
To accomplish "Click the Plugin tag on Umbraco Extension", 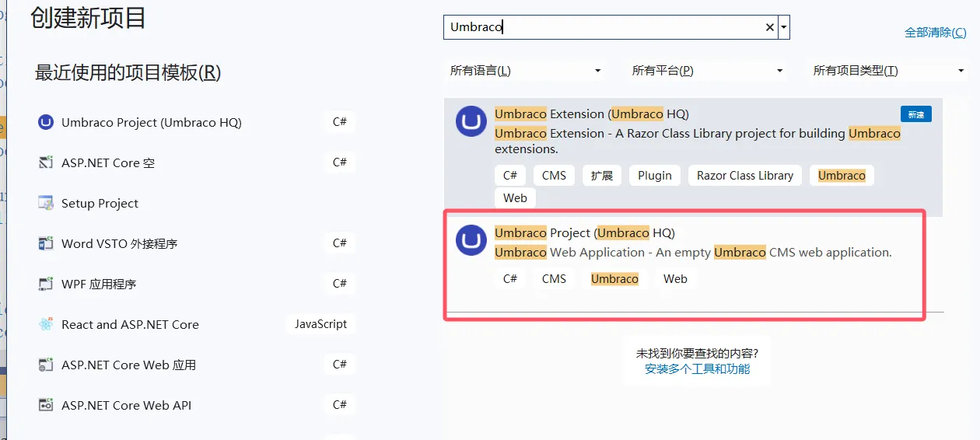I will pyautogui.click(x=655, y=176).
